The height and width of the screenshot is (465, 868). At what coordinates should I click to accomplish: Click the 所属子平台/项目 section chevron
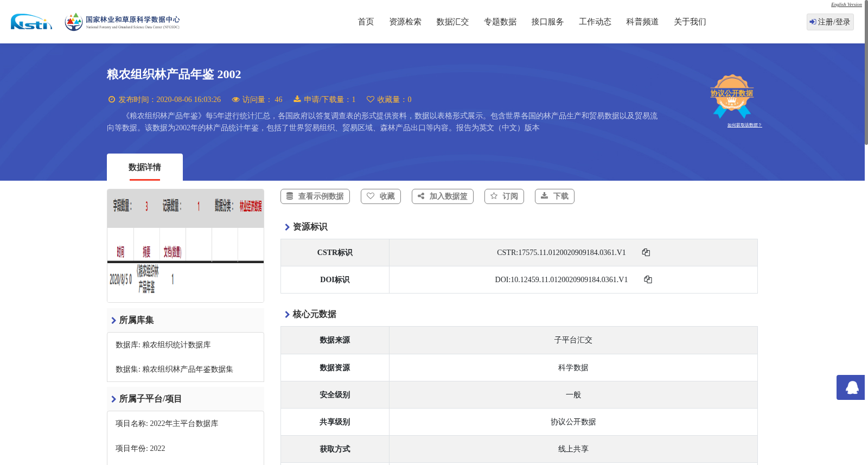click(x=113, y=399)
